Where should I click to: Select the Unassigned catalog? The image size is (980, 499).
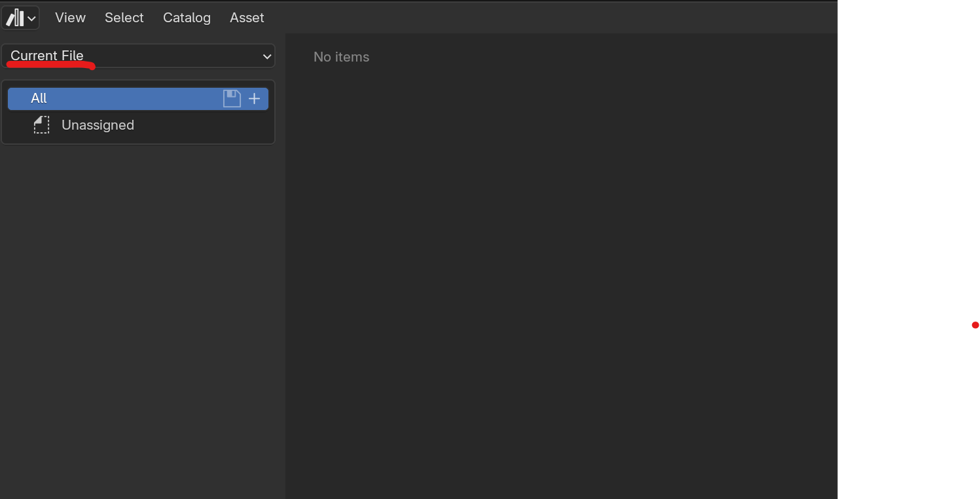(x=138, y=125)
